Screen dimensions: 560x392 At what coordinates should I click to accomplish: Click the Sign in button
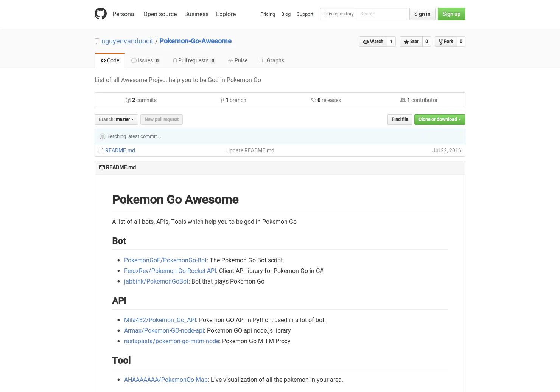click(x=422, y=14)
